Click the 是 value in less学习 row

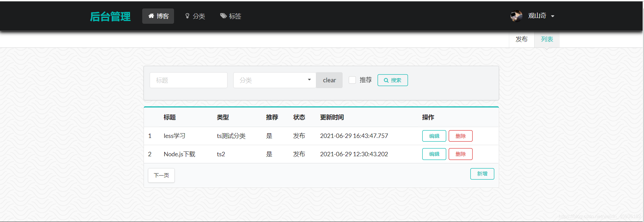[x=269, y=136]
